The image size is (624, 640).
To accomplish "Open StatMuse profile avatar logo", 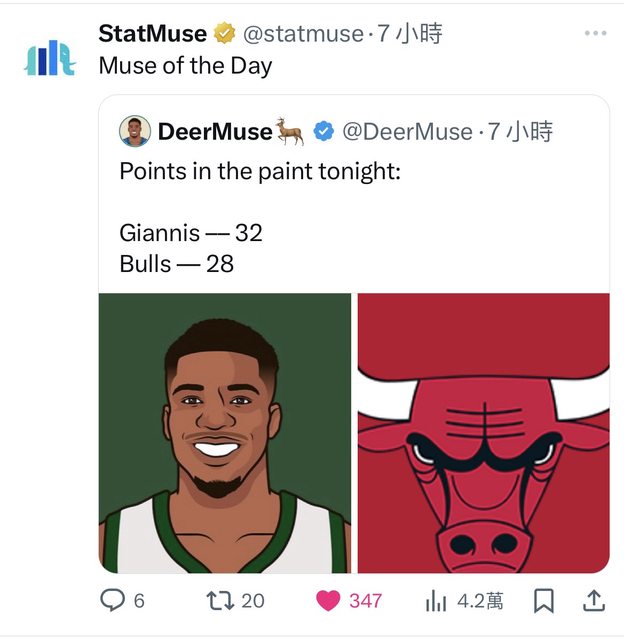I will point(50,58).
